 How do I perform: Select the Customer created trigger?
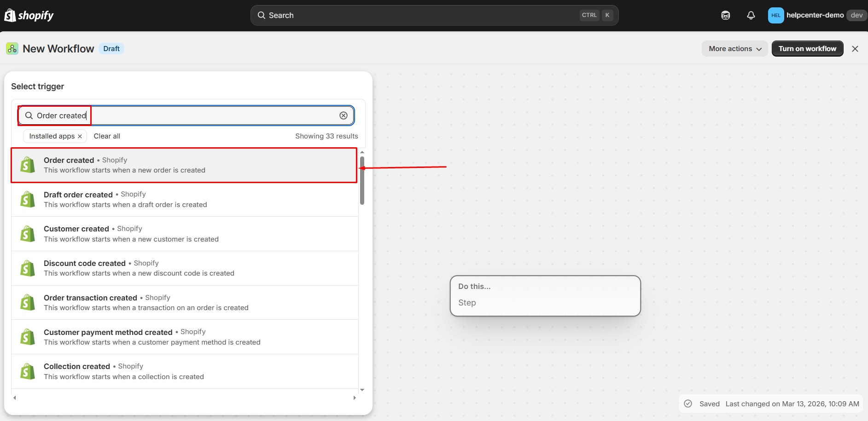coord(185,234)
